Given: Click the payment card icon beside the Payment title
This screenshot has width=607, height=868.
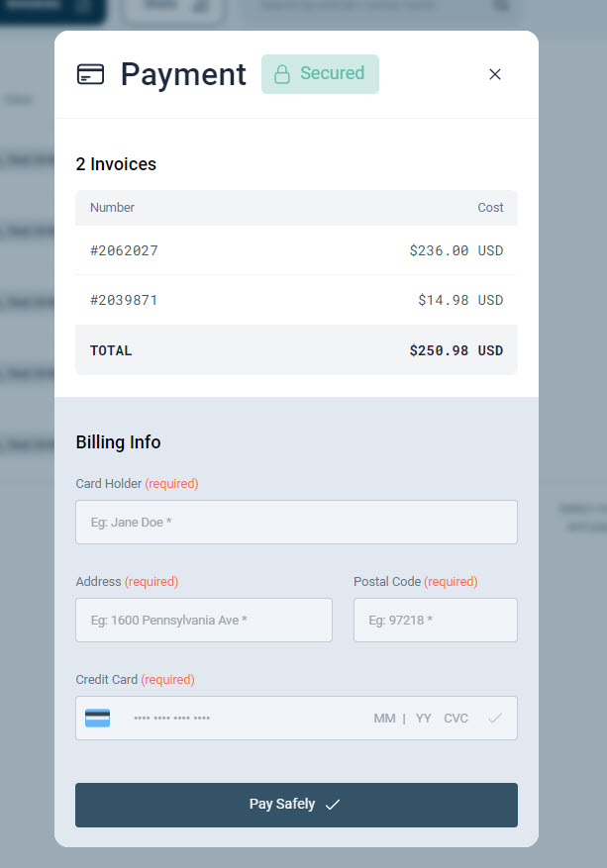Looking at the screenshot, I should [x=90, y=74].
